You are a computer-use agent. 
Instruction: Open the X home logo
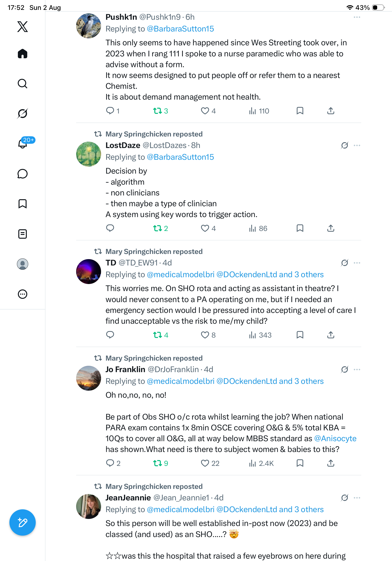(x=23, y=27)
